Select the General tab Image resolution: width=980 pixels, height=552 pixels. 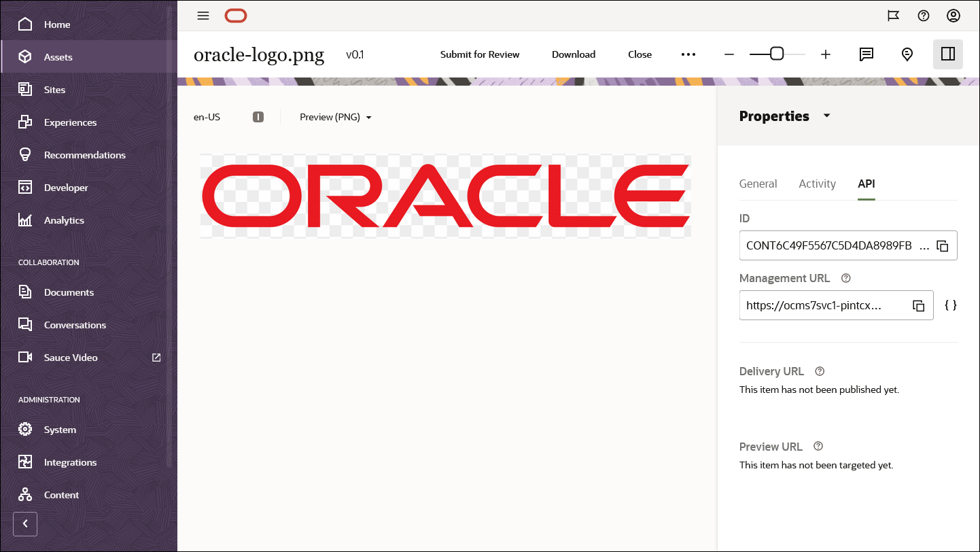(x=758, y=184)
